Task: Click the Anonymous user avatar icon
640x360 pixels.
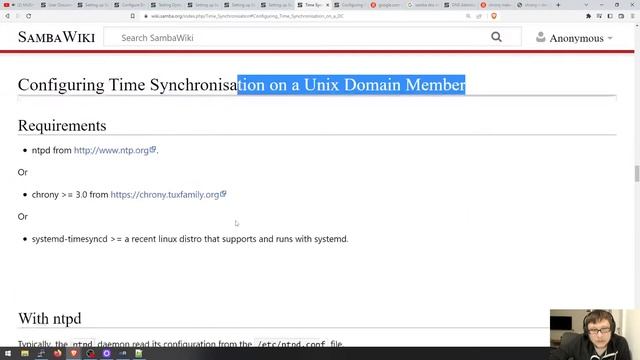Action: click(x=540, y=37)
